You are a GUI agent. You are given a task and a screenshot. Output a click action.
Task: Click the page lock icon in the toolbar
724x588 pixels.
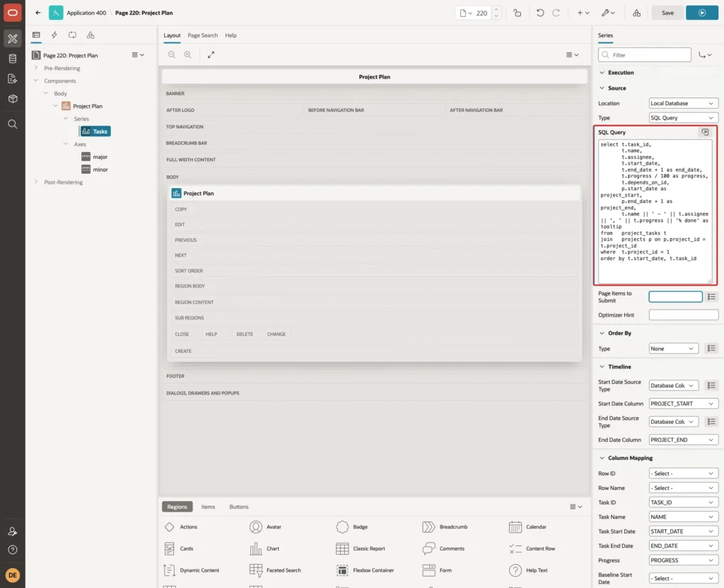[517, 13]
